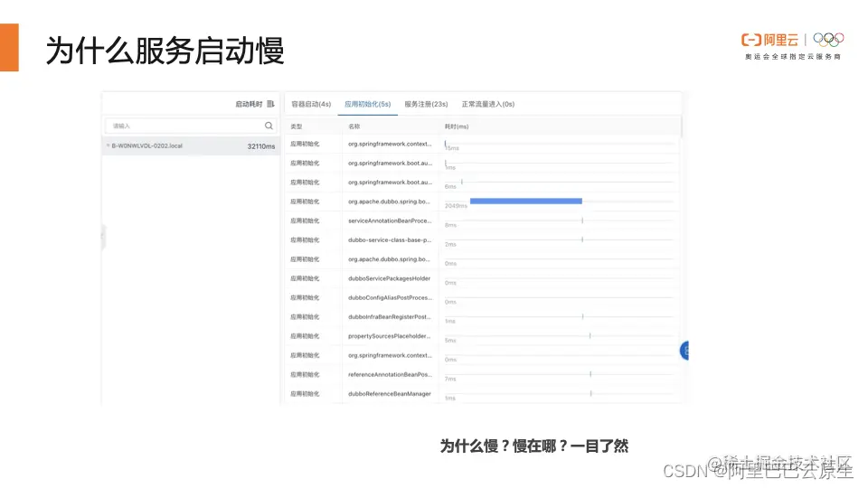Image resolution: width=868 pixels, height=488 pixels.
Task: Click the dubboInfraBeanRegisterPost... name cell
Action: click(390, 317)
